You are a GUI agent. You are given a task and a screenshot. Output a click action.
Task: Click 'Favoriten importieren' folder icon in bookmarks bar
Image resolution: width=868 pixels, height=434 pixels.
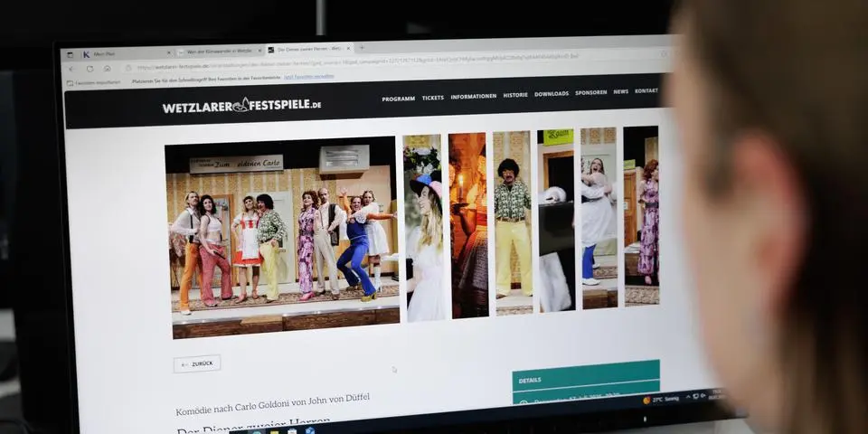(71, 82)
